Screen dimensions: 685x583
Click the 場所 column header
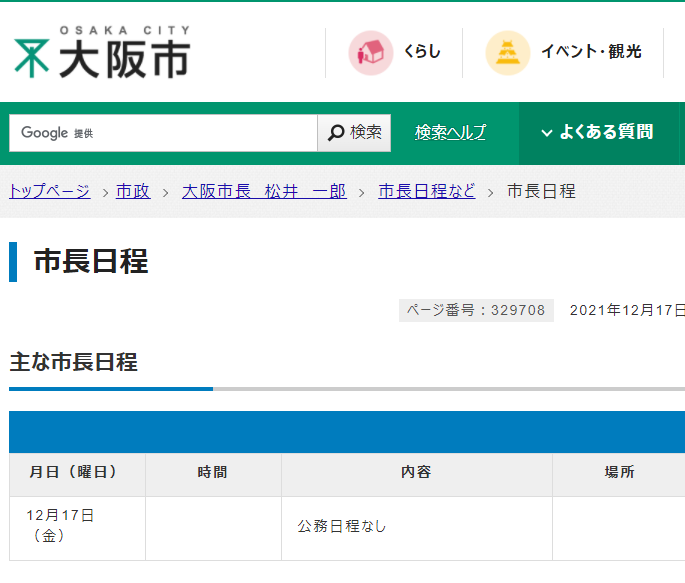tap(618, 473)
